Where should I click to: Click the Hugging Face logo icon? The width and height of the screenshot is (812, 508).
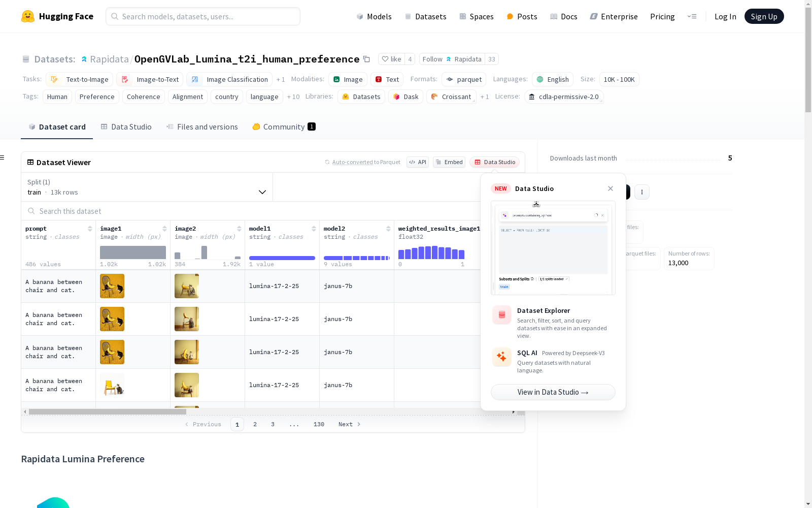click(28, 16)
